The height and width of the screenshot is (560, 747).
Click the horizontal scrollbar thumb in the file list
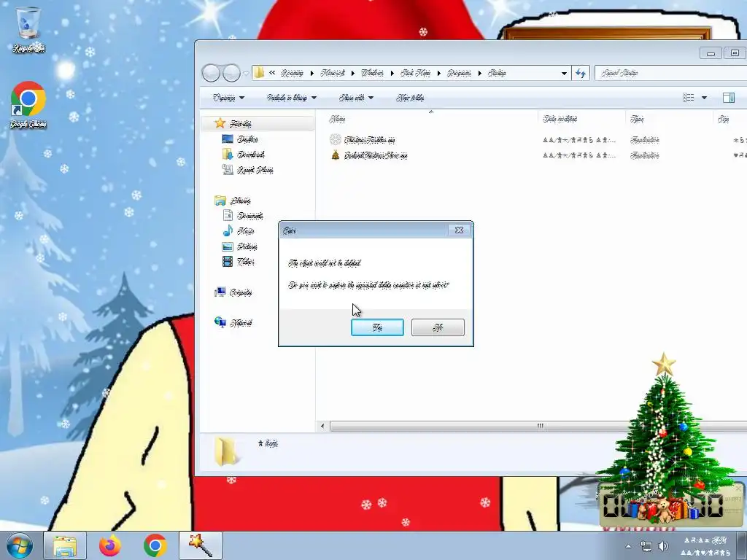pyautogui.click(x=538, y=426)
